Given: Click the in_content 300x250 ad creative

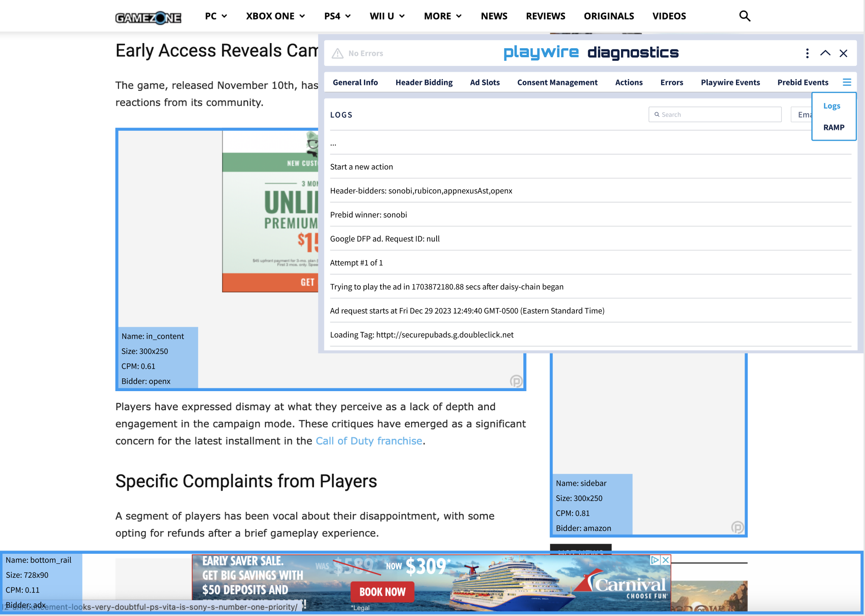Looking at the screenshot, I should pyautogui.click(x=270, y=211).
